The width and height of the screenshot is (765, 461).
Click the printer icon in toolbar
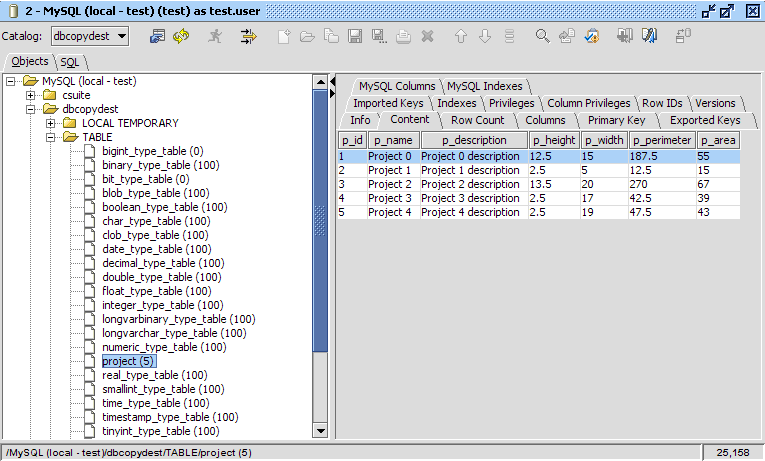click(x=403, y=36)
